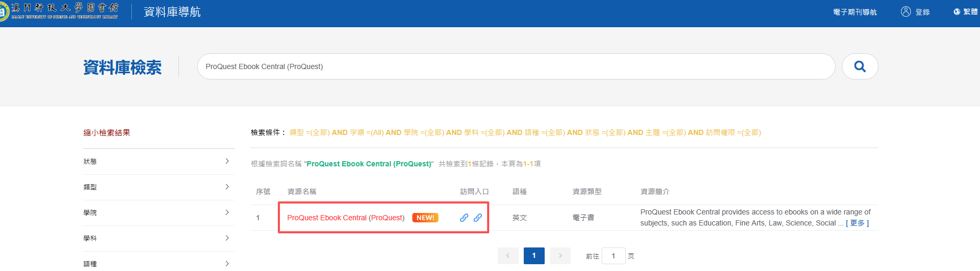
Task: Open 資料庫導航 header item
Action: click(172, 12)
